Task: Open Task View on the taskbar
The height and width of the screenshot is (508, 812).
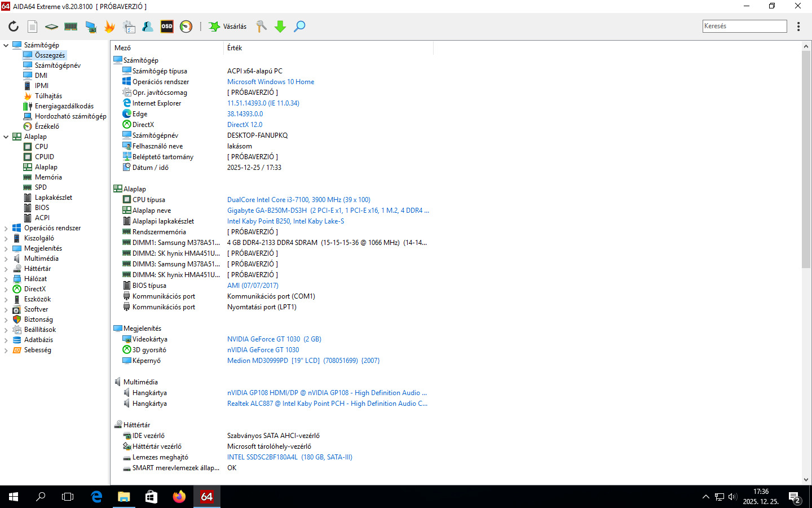Action: coord(68,497)
